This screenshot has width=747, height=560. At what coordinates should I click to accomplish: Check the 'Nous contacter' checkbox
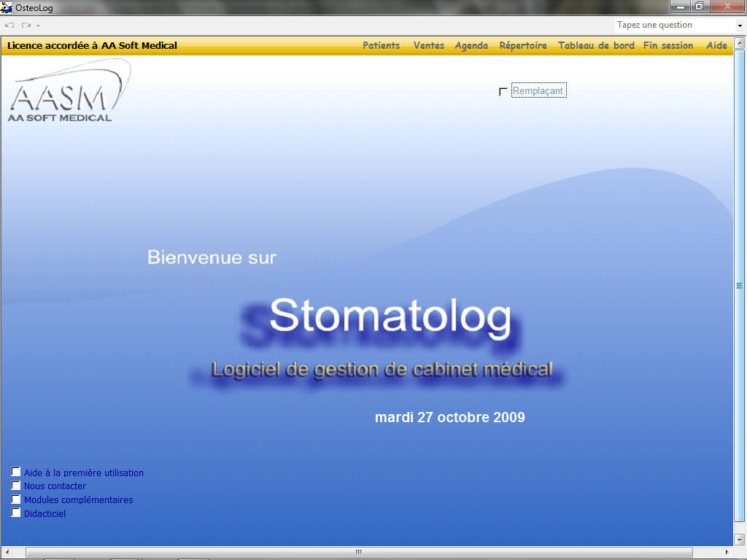coord(16,486)
